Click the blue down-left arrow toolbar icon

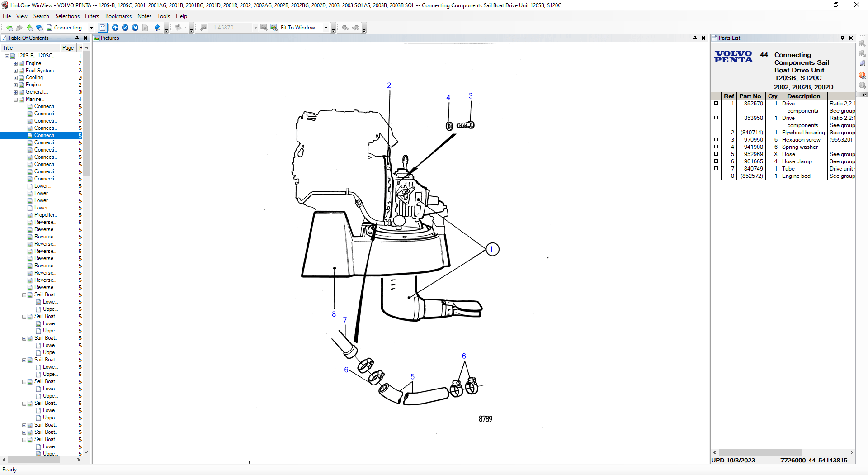pos(125,28)
